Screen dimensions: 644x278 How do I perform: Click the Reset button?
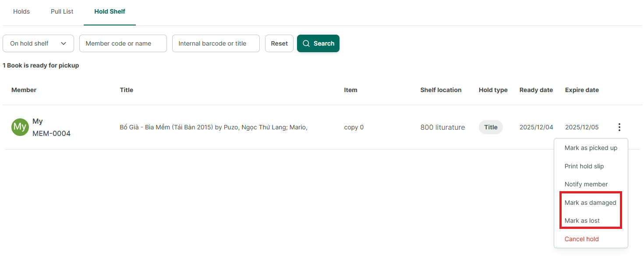point(279,43)
